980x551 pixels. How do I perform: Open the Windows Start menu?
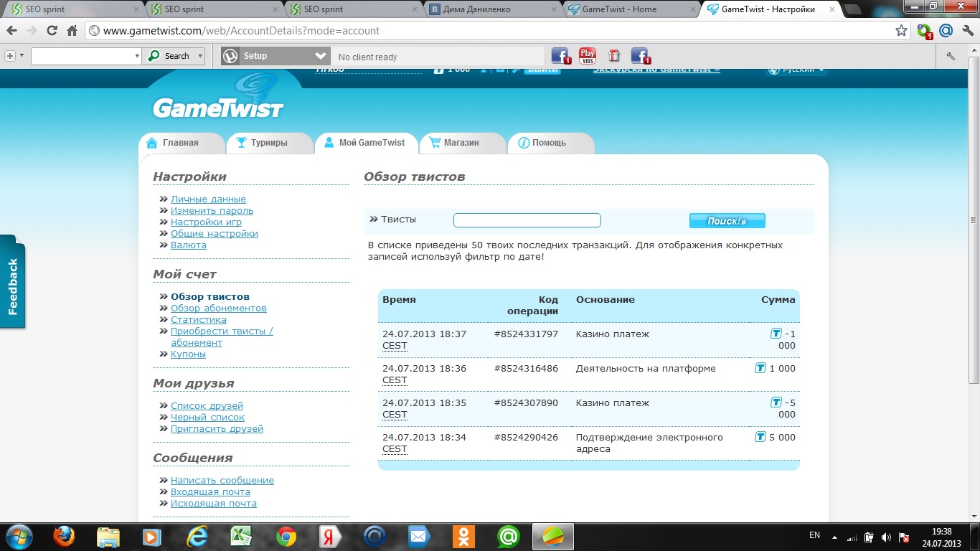pos(18,537)
